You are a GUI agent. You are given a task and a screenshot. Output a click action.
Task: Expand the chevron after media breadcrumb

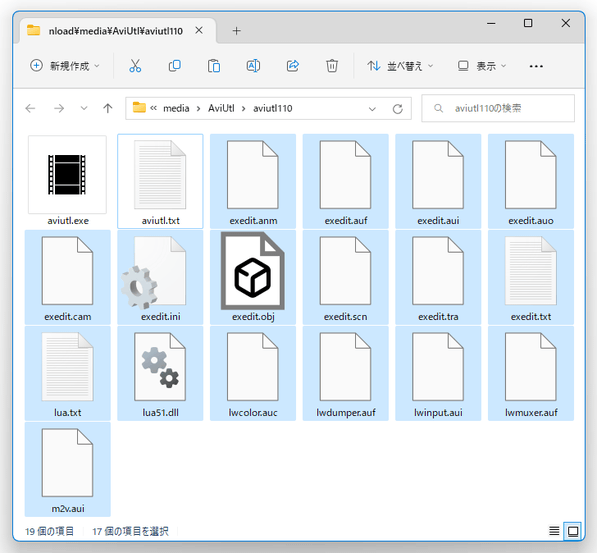coord(198,109)
